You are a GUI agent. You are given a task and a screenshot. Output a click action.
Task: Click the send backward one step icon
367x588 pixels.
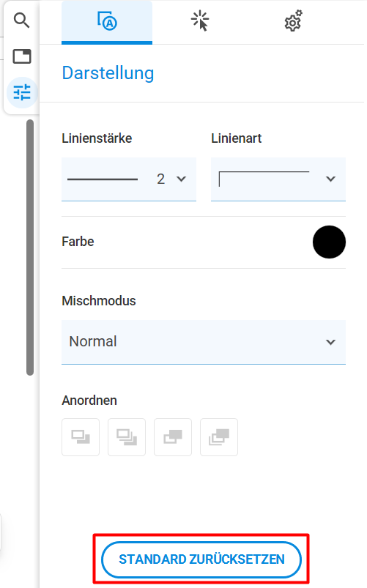(x=81, y=437)
